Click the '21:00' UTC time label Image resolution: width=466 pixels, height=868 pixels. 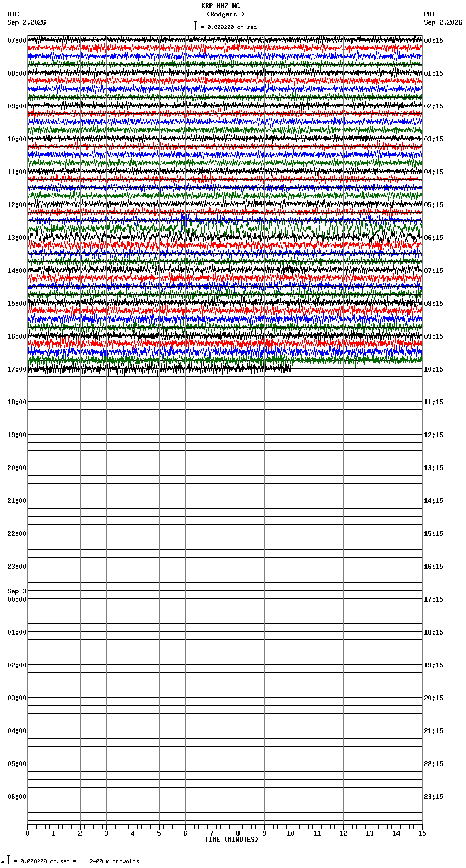(x=17, y=501)
